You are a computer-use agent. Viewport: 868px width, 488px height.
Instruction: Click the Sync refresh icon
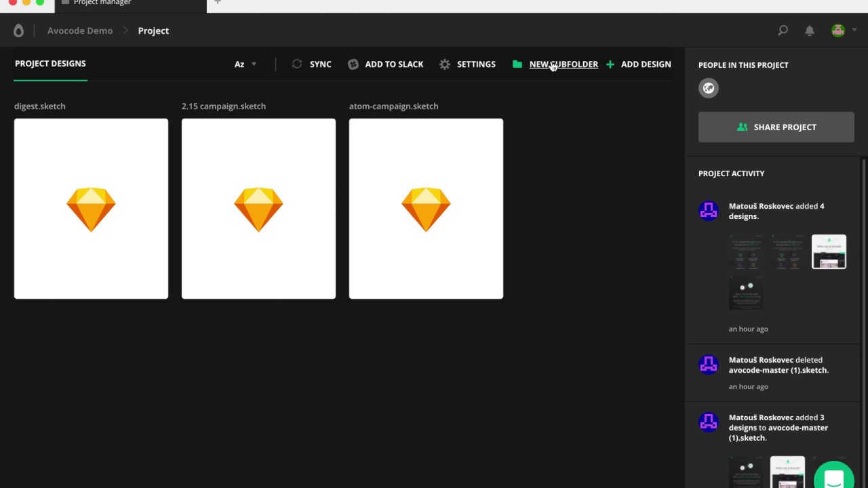pyautogui.click(x=297, y=64)
